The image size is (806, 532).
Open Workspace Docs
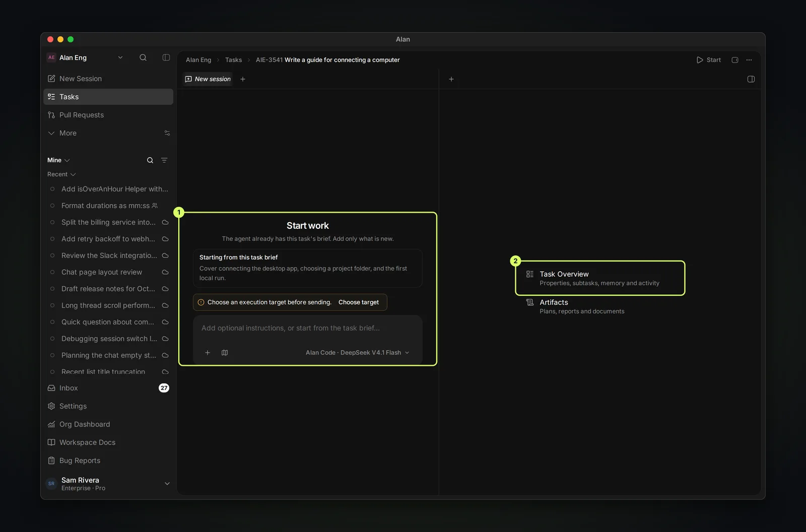coord(108,442)
